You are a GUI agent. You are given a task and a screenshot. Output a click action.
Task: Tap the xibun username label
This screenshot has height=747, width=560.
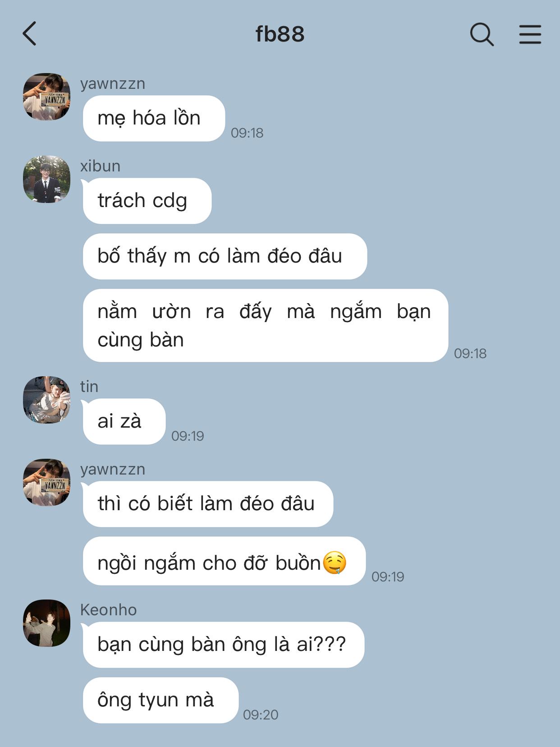point(100,166)
